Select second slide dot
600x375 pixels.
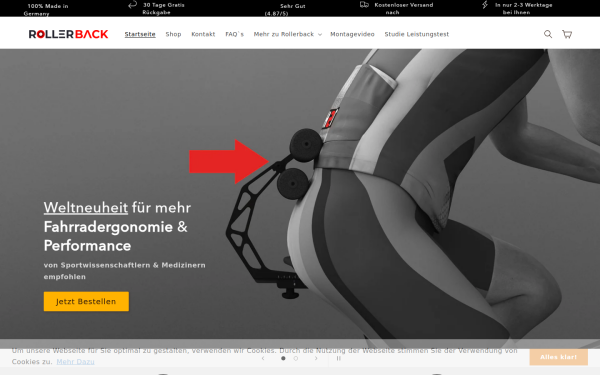296,358
